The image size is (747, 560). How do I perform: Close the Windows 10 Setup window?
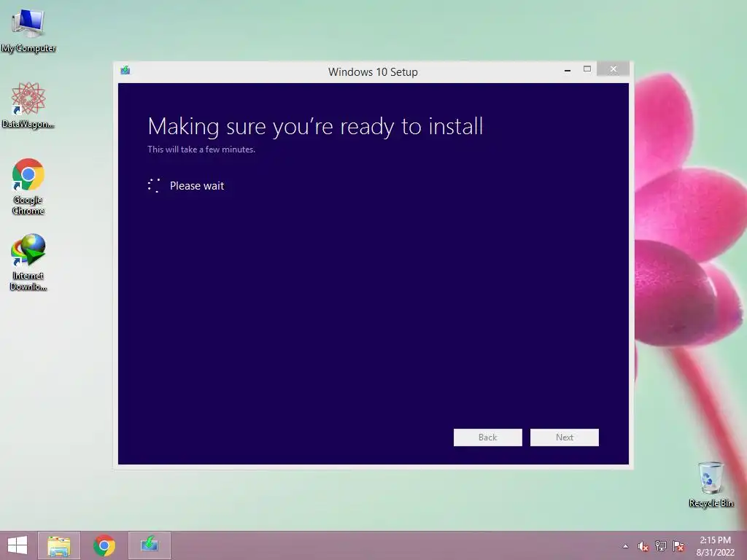(613, 69)
